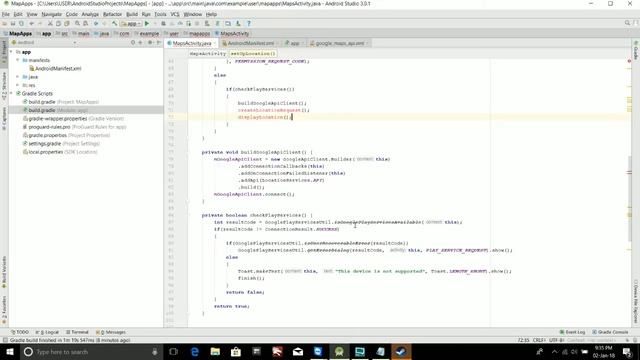Open the VCS menu
640x360 pixels.
[x=175, y=14]
